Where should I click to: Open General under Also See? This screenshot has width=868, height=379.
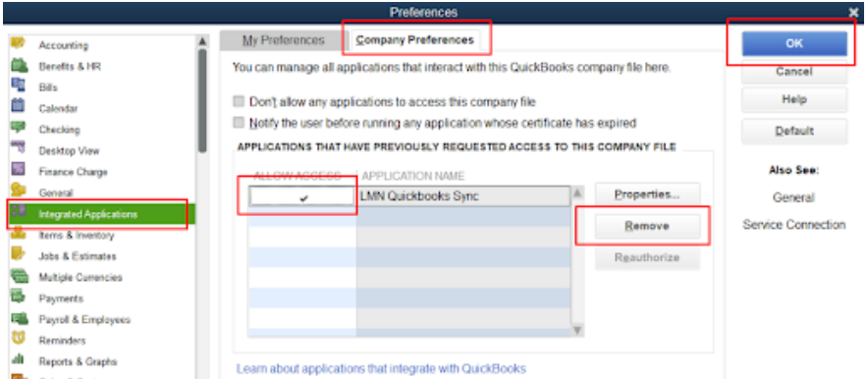tap(793, 197)
